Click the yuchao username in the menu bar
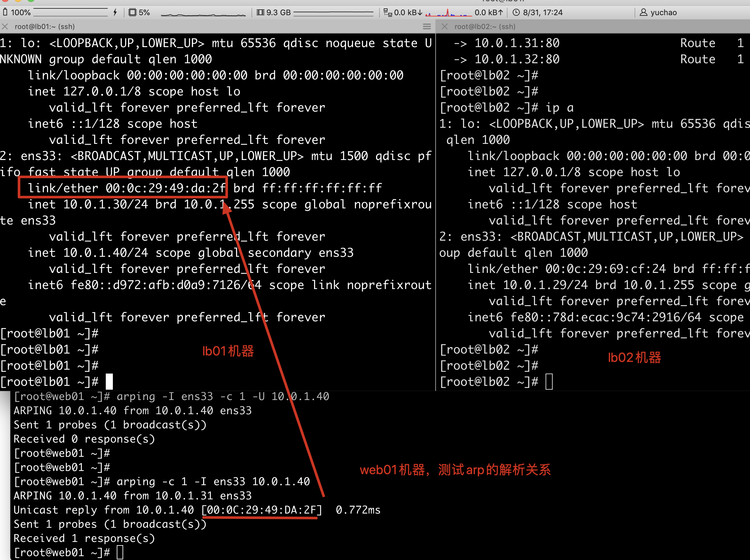Screen dimensions: 750x560 (x=663, y=13)
